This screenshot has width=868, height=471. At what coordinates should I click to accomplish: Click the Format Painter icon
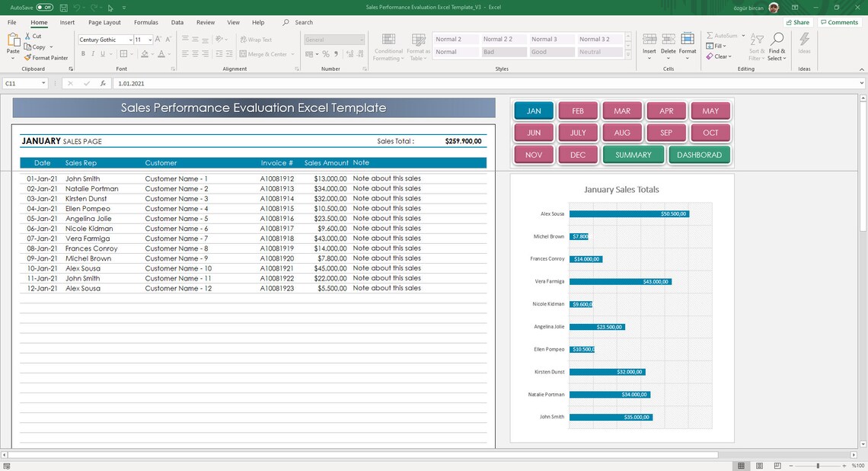tap(28, 57)
